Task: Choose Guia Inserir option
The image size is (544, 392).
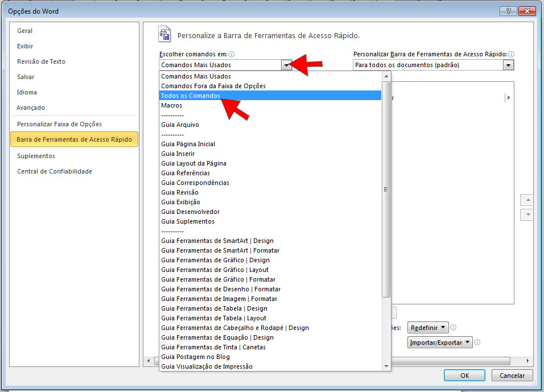Action: click(x=270, y=154)
